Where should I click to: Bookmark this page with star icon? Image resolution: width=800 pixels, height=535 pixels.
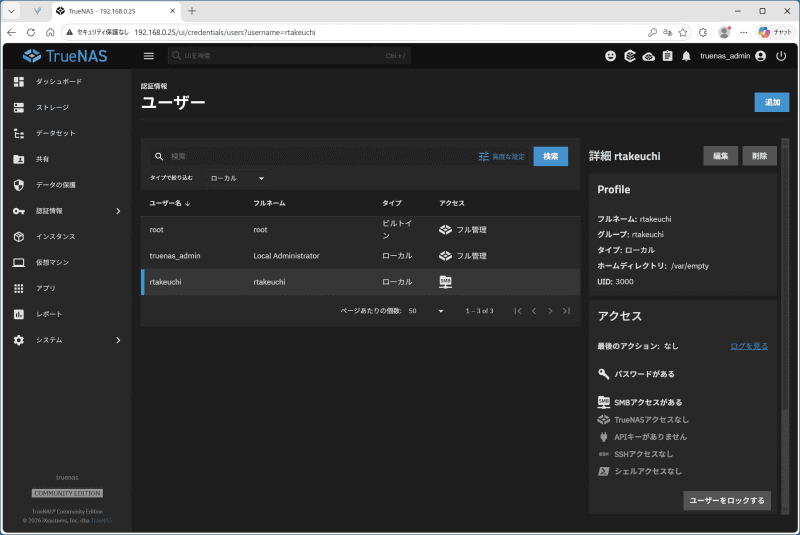[x=683, y=32]
